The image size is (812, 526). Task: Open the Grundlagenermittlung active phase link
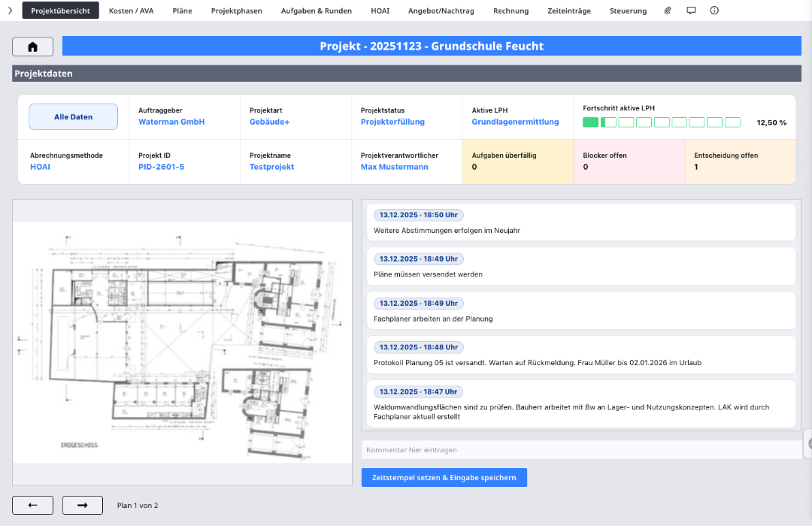pos(515,122)
